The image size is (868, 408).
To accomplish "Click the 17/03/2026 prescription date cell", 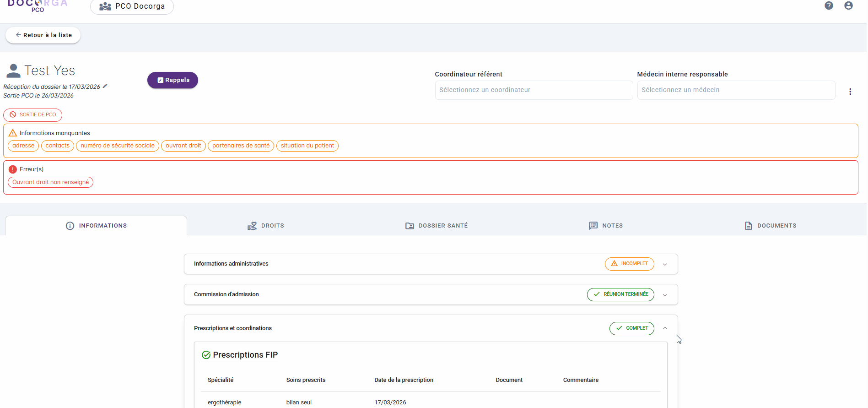I will [x=390, y=403].
